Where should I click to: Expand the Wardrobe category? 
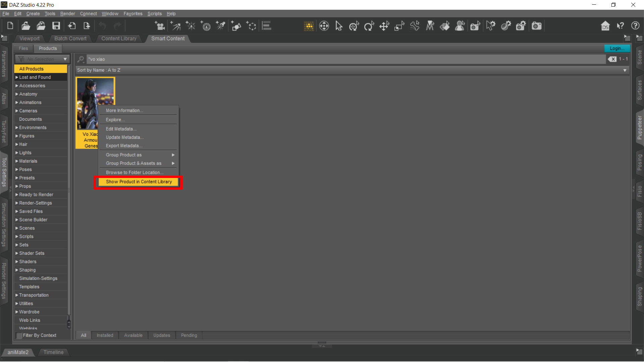pos(17,312)
